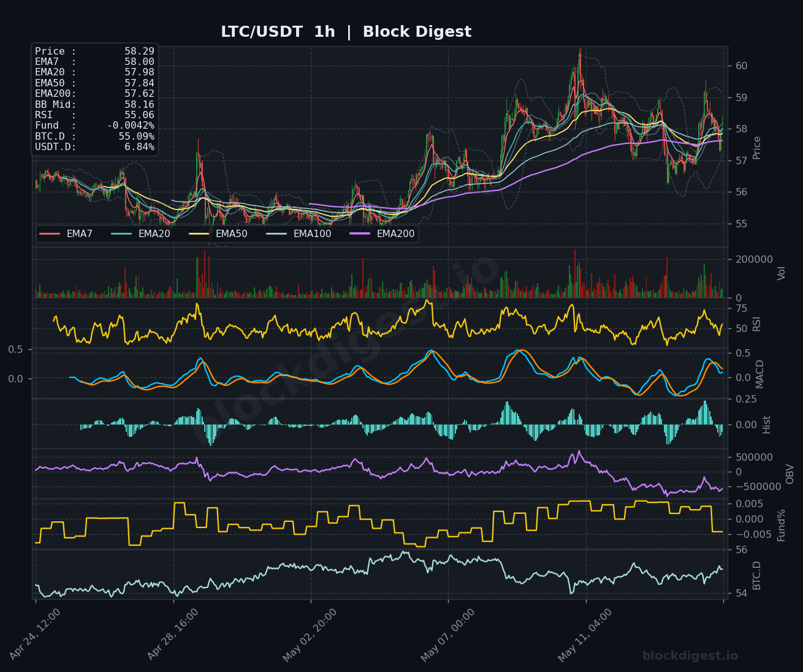Screen dimensions: 803x672
Task: Select the EMA100 legend entry
Action: (299, 234)
